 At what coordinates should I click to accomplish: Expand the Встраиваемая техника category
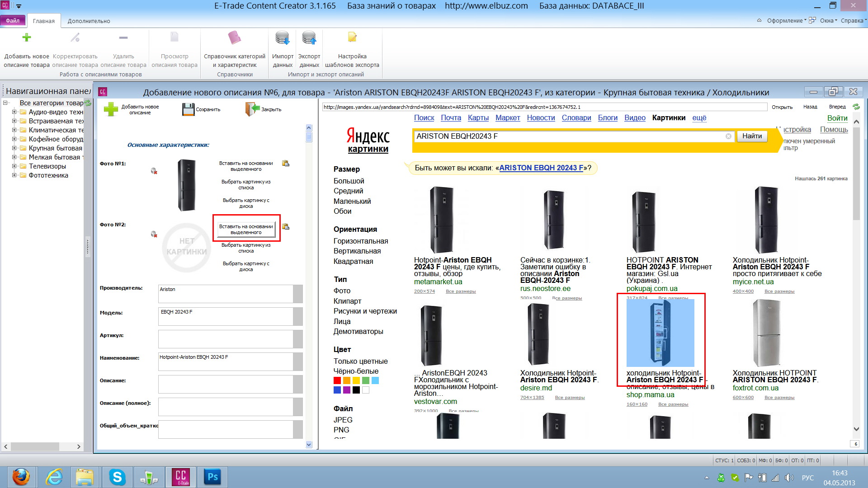point(14,121)
